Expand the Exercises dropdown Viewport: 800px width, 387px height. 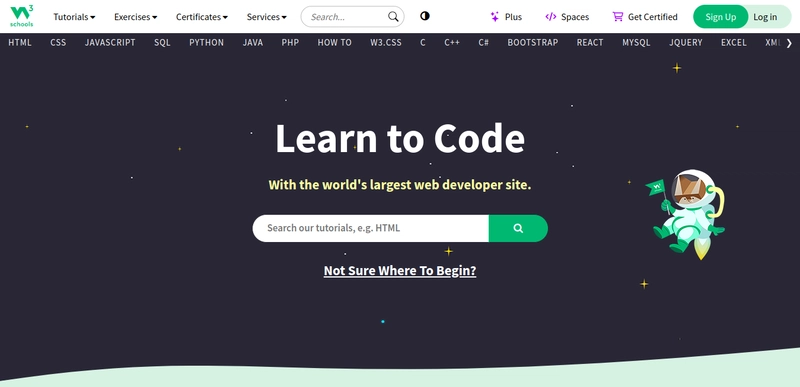click(135, 17)
